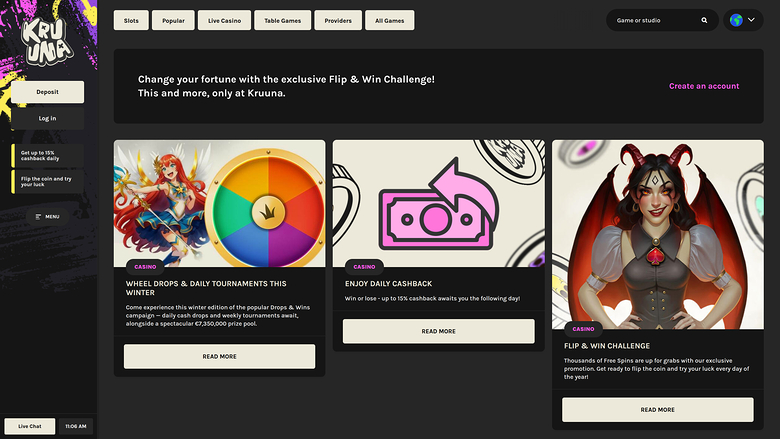Screen dimensions: 780x439
Task: Type in the Game or studio search field
Action: tap(655, 20)
